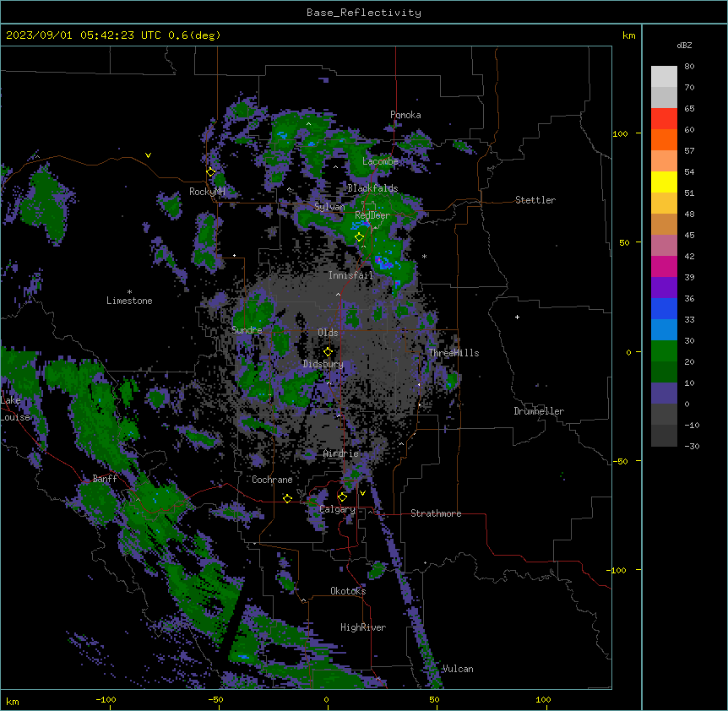Click the Calgary city label

point(337,509)
